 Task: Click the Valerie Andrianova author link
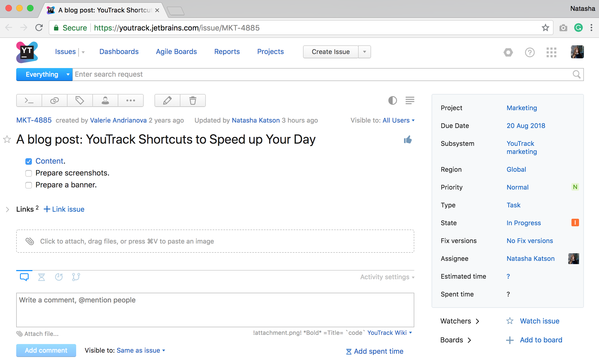click(118, 120)
